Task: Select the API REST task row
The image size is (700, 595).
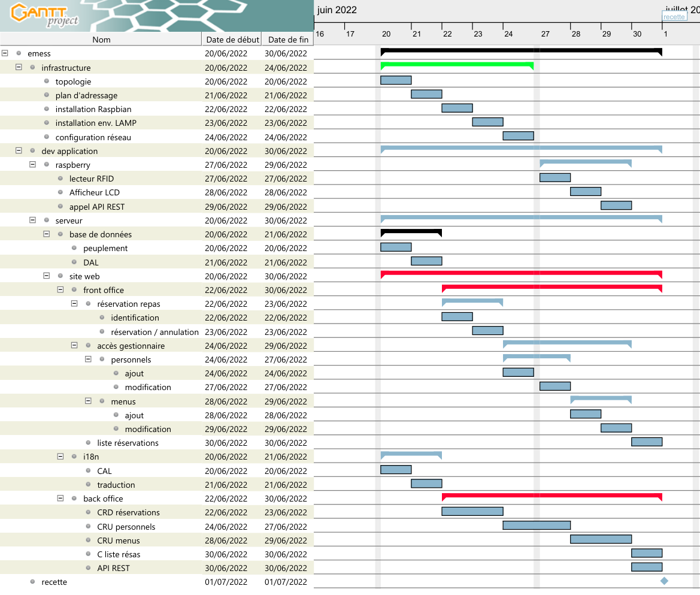Action: [113, 568]
